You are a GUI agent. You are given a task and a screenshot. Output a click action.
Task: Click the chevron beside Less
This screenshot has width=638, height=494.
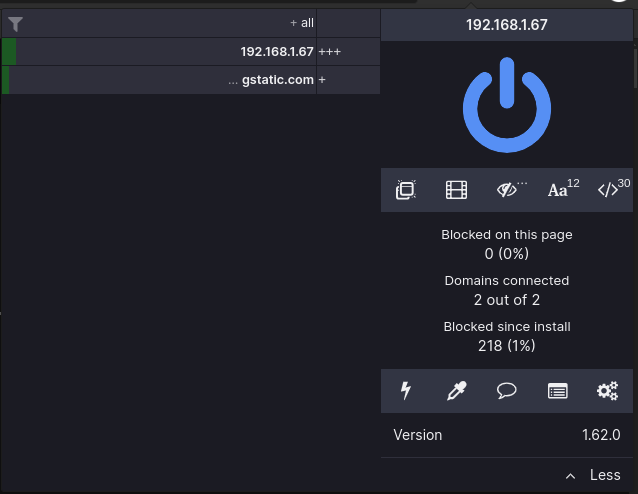tap(570, 476)
